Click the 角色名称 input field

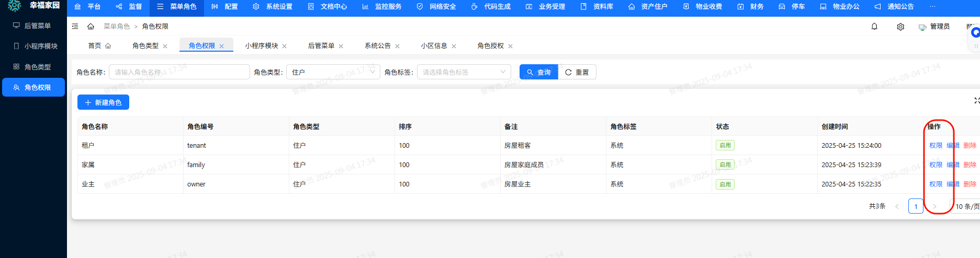(179, 72)
